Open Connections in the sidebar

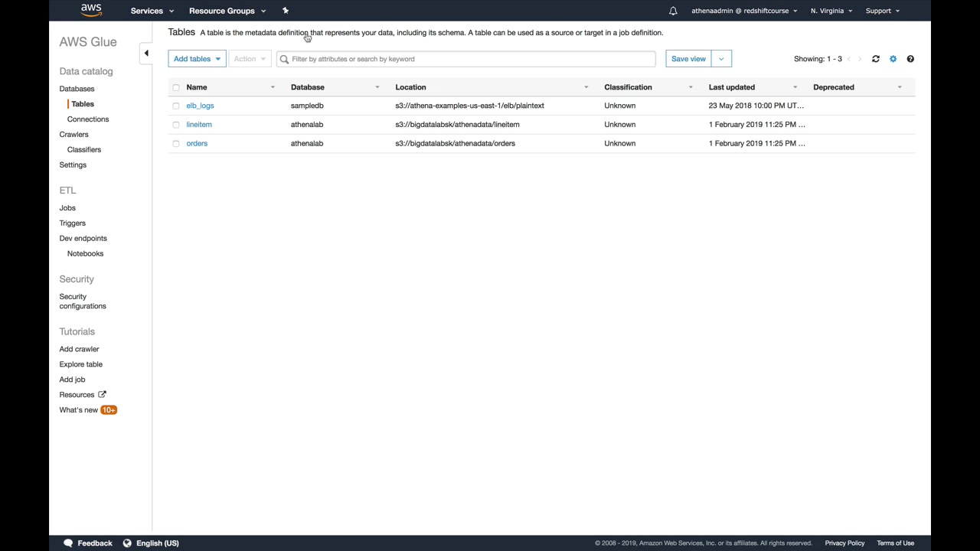click(88, 119)
